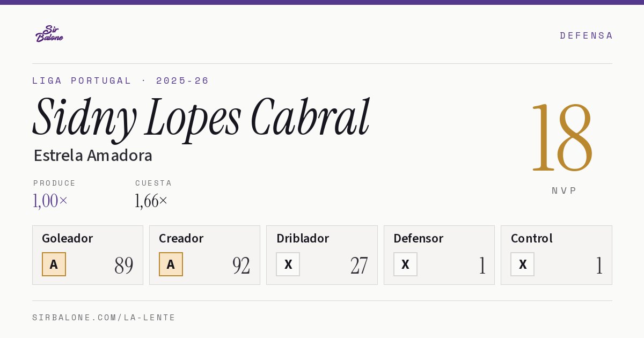The image size is (644, 338).
Task: Open the Defensor stat card
Action: (x=439, y=255)
